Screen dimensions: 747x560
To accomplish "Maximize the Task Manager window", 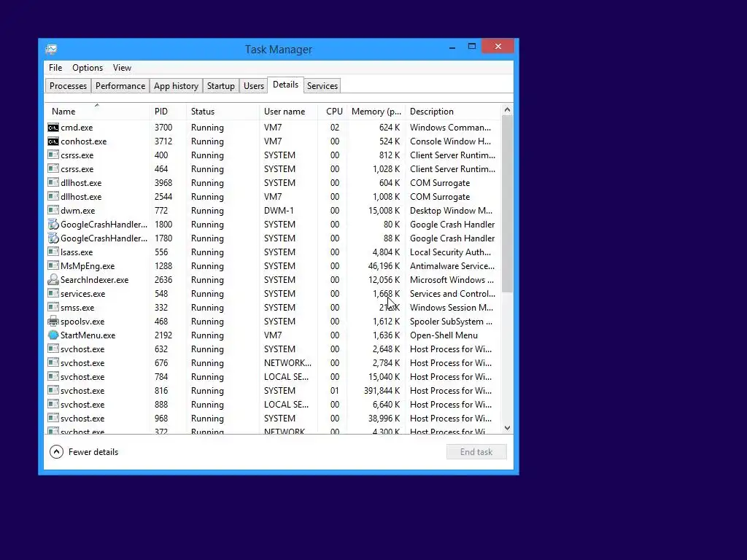I will 472,46.
